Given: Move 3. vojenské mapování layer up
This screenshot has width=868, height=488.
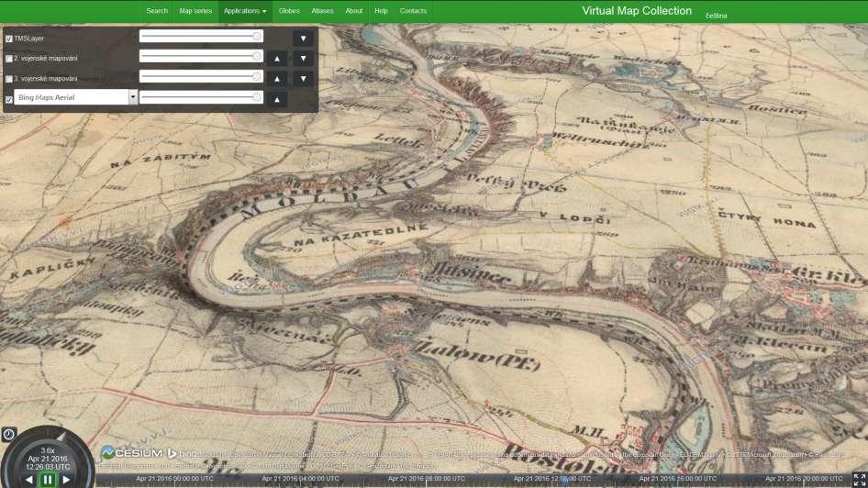Looking at the screenshot, I should click(277, 79).
